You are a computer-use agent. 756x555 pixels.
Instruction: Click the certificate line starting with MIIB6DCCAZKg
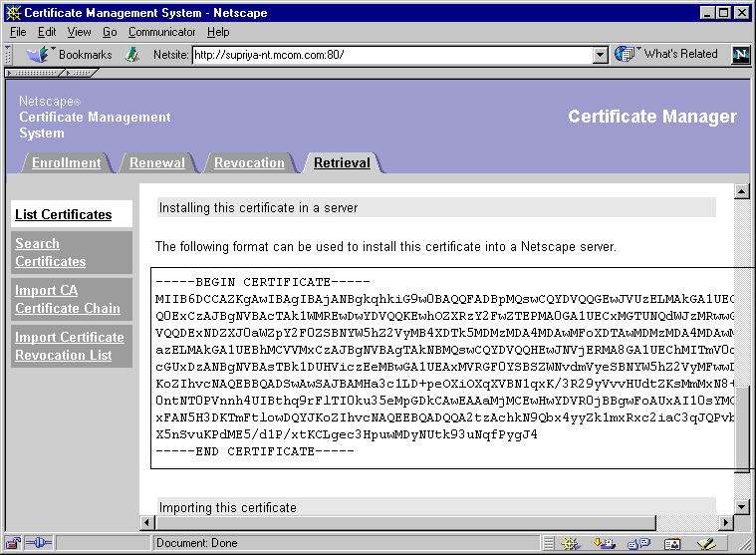[x=444, y=299]
